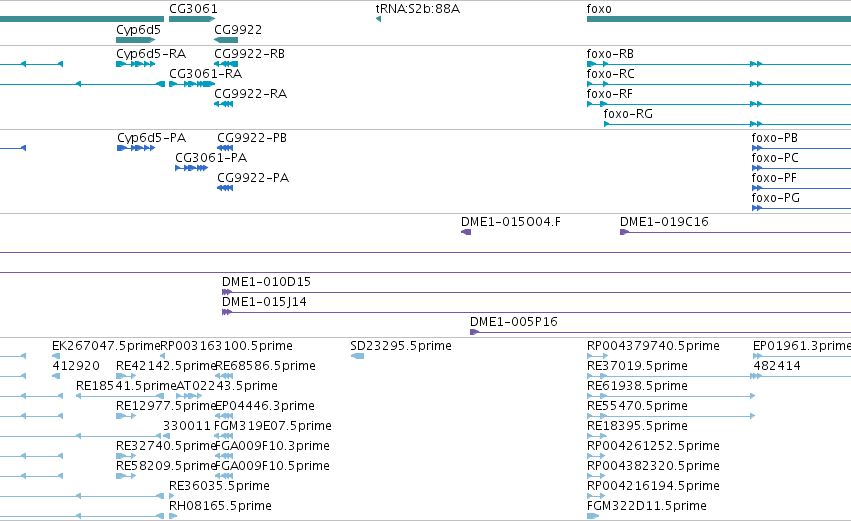851x521 pixels.
Task: Click the Cyp6d5 gene glyph
Action: coord(136,40)
